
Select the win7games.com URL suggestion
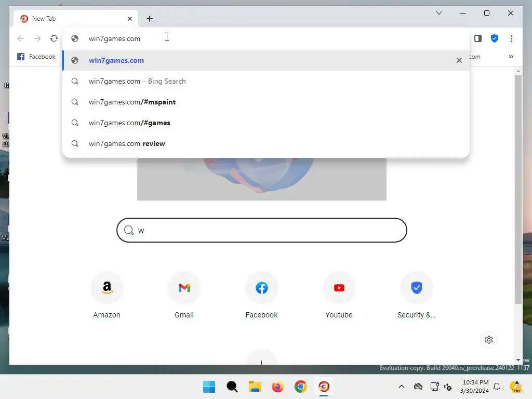click(267, 60)
